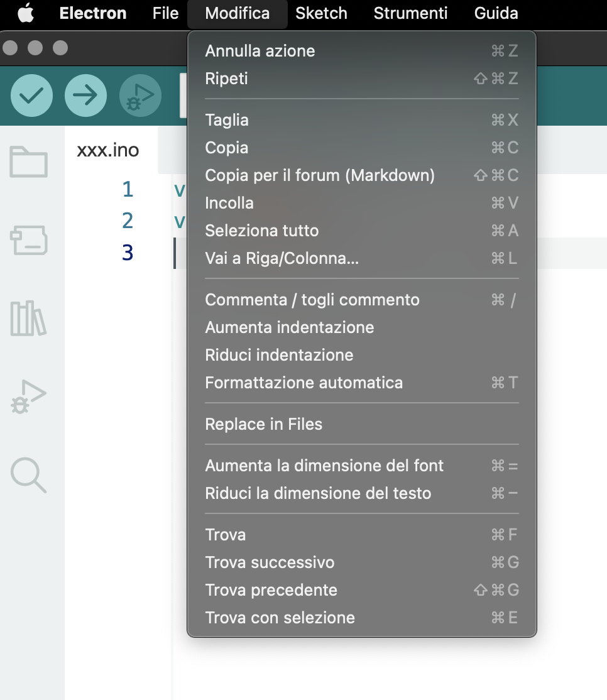Select Aumenta indentazione
The width and height of the screenshot is (607, 700).
pyautogui.click(x=362, y=327)
